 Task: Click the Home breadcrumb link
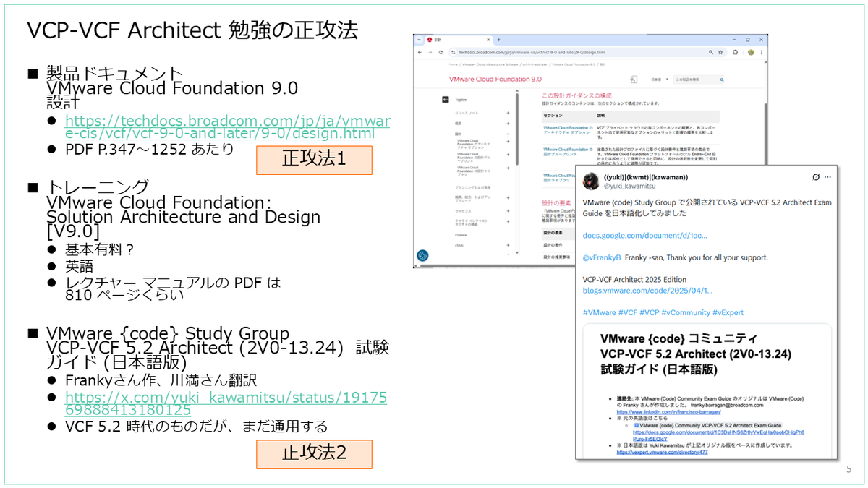(x=454, y=64)
